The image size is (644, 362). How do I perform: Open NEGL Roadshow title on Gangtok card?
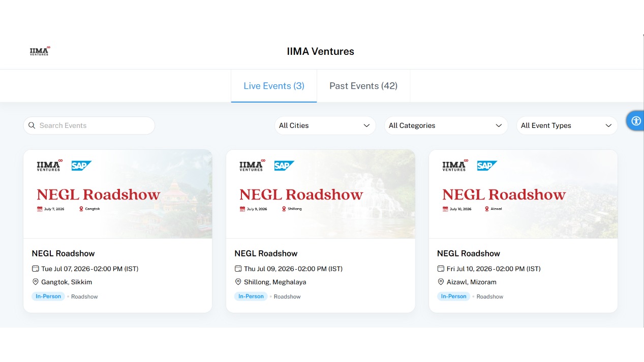pos(63,253)
